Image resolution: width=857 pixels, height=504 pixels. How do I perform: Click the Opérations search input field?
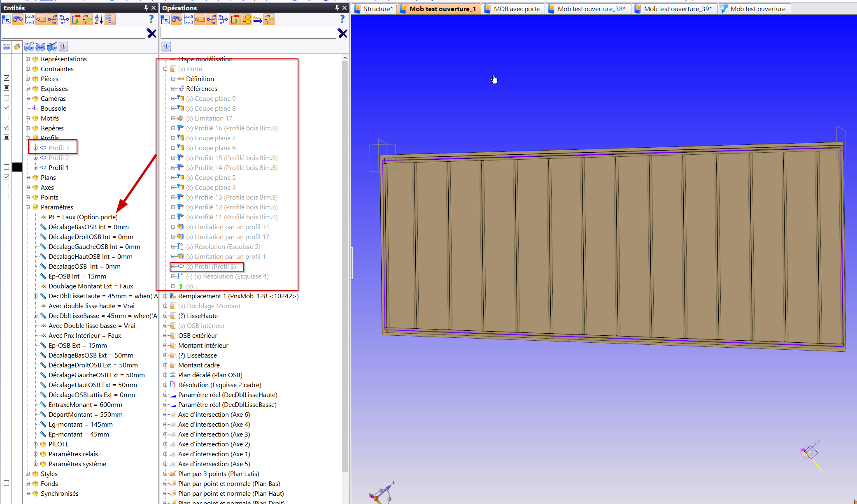tap(248, 33)
